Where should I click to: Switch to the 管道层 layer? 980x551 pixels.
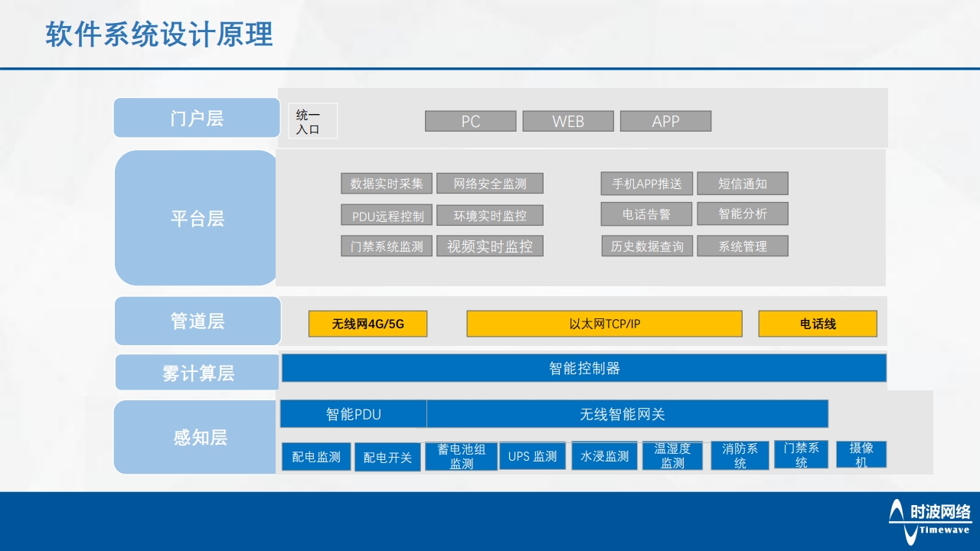pos(196,321)
